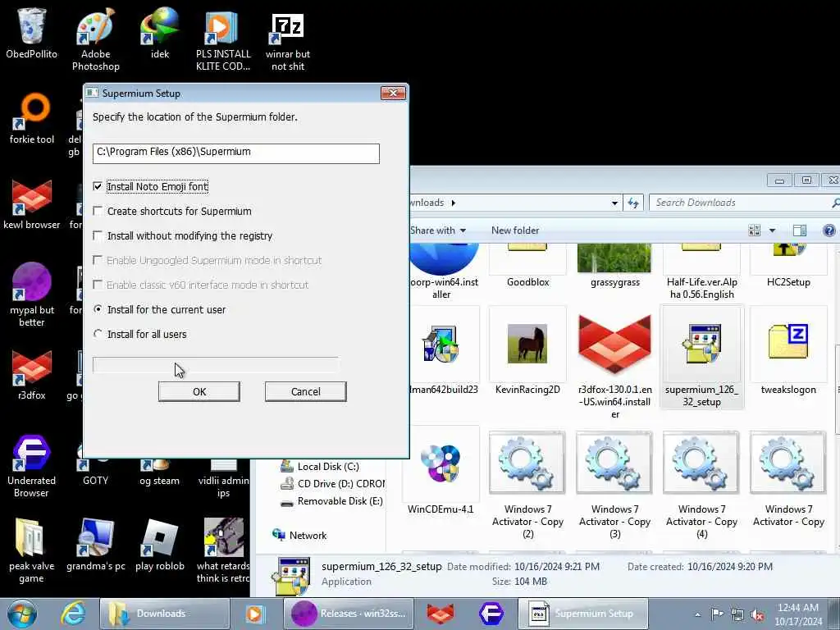Image resolution: width=840 pixels, height=630 pixels.
Task: Select the 'peak valve game' folder icon
Action: tap(32, 550)
